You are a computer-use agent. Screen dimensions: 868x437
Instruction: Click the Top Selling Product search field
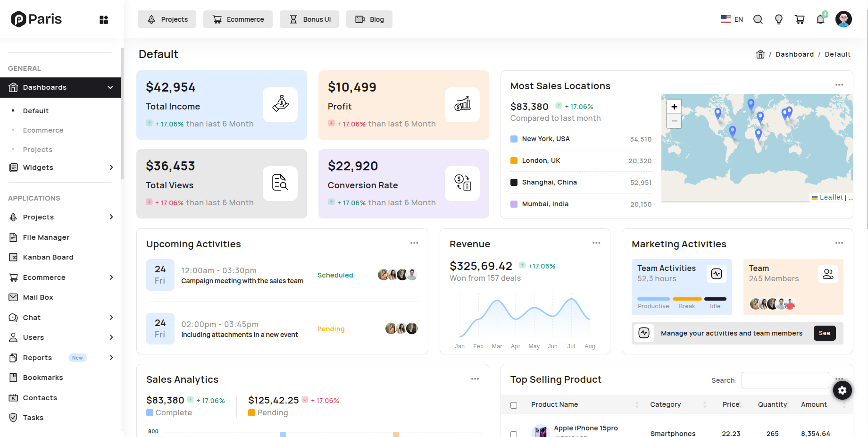point(785,380)
